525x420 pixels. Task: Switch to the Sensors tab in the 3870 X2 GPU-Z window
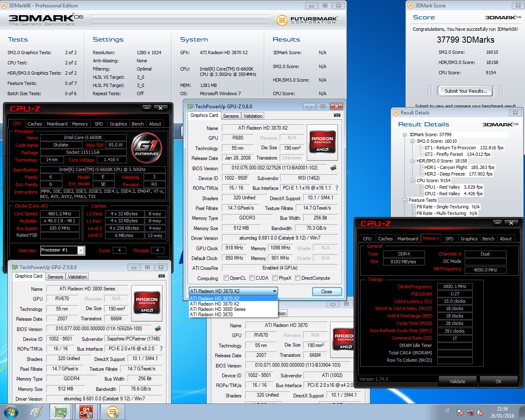(231, 116)
